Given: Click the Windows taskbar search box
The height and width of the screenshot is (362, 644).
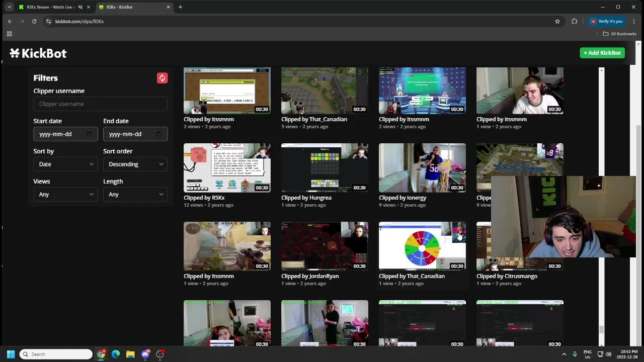Looking at the screenshot, I should tap(56, 354).
